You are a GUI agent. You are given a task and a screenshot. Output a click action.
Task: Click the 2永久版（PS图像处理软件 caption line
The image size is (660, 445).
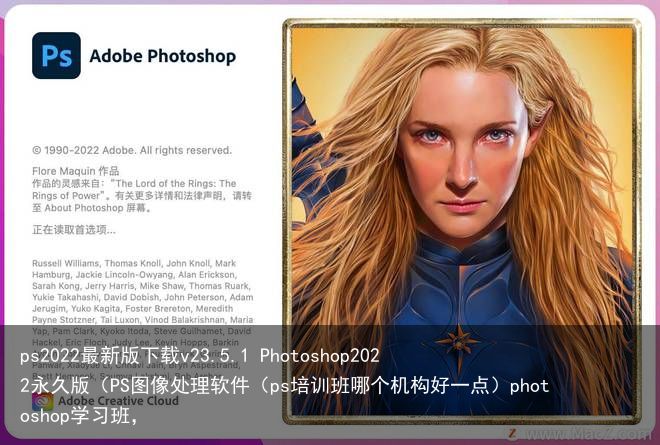285,386
